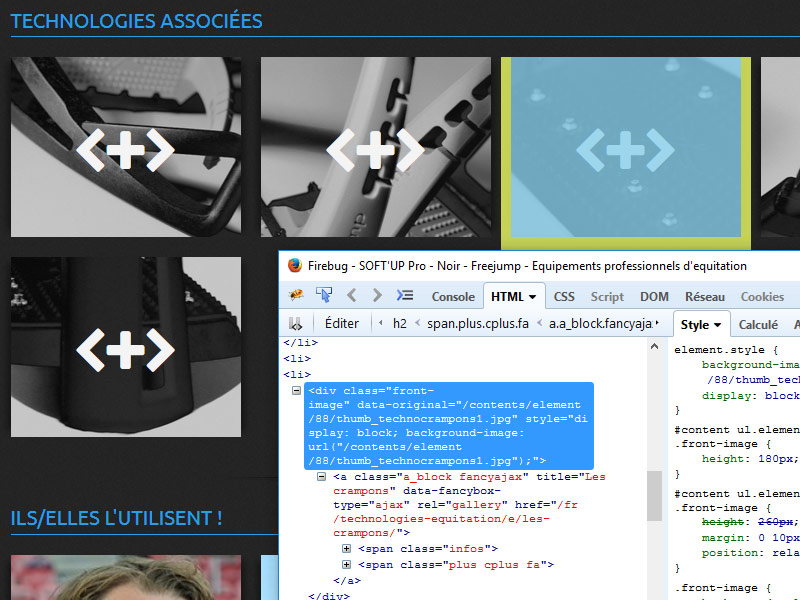
Task: Select a.a_block.fancyajax breadcrumb
Action: point(601,323)
